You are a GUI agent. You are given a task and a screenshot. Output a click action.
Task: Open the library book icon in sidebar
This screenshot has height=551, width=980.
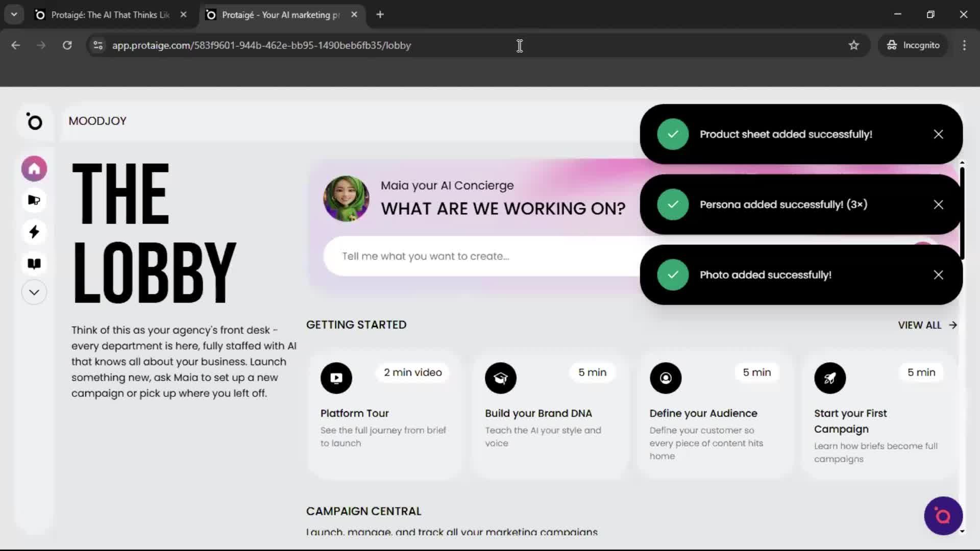[34, 263]
